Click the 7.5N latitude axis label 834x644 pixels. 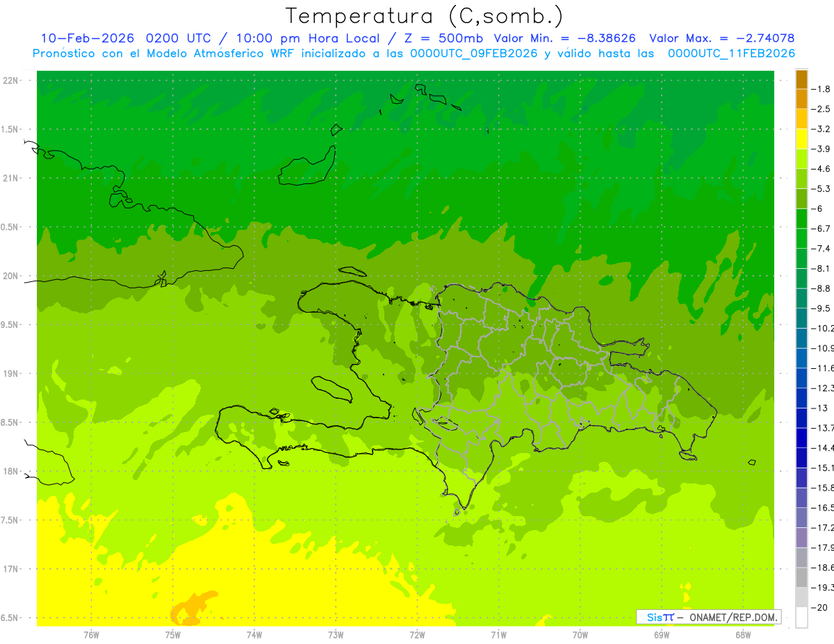point(10,520)
